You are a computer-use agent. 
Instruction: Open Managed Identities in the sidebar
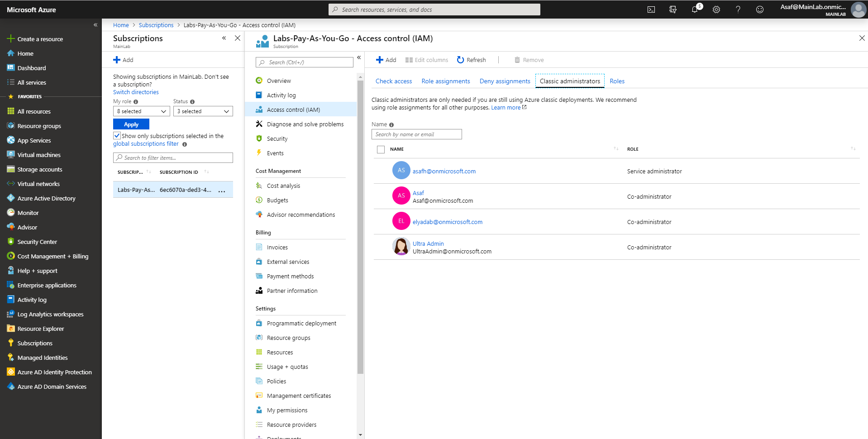click(x=42, y=358)
